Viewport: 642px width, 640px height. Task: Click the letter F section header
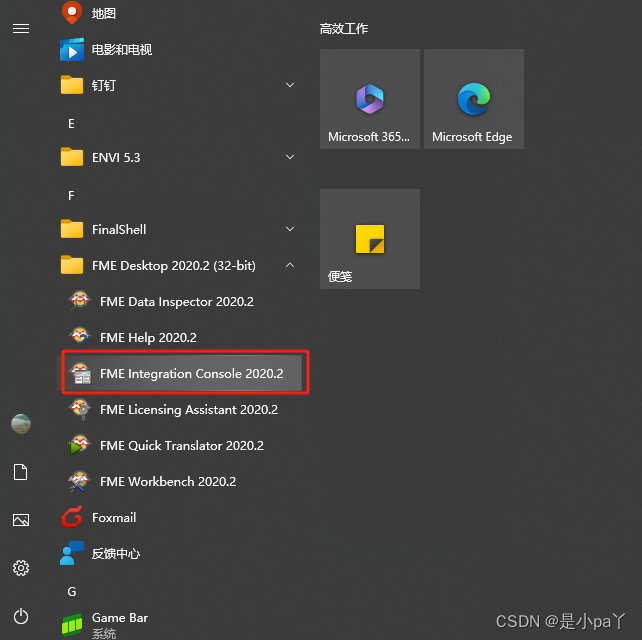pos(71,196)
